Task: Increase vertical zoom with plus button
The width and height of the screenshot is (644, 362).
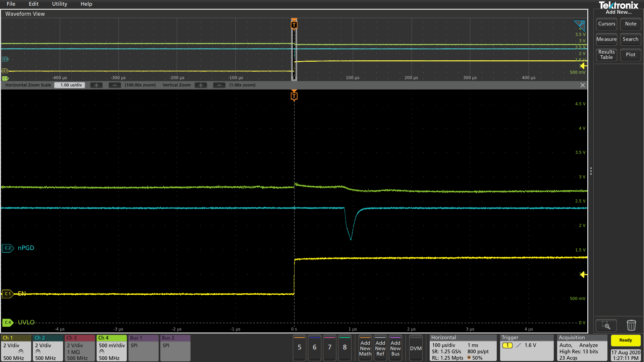Action: [201, 85]
